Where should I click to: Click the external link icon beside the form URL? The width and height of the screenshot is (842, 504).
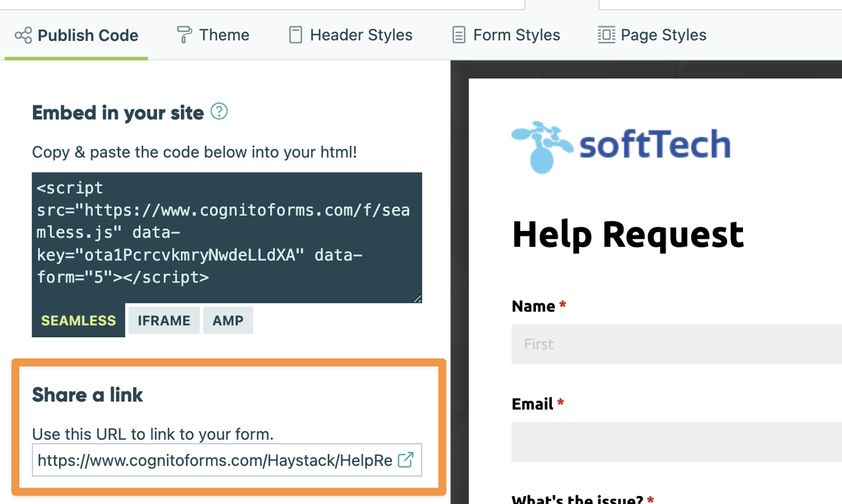tap(405, 460)
